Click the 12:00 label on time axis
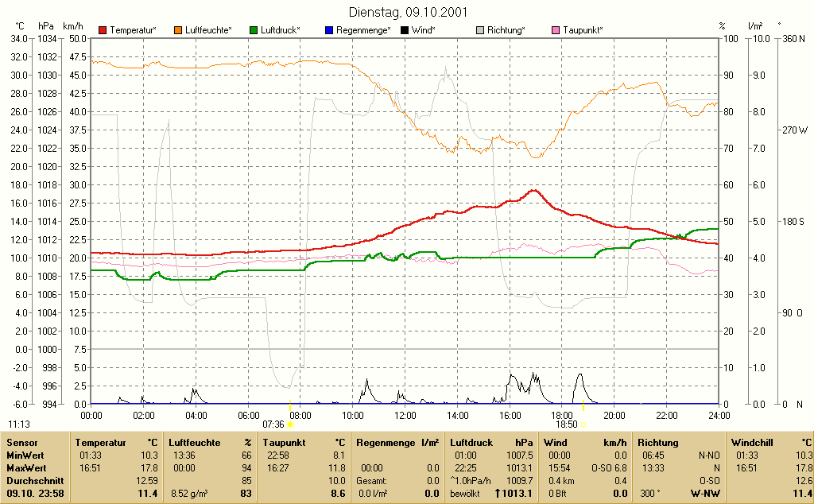The width and height of the screenshot is (814, 504). click(405, 416)
